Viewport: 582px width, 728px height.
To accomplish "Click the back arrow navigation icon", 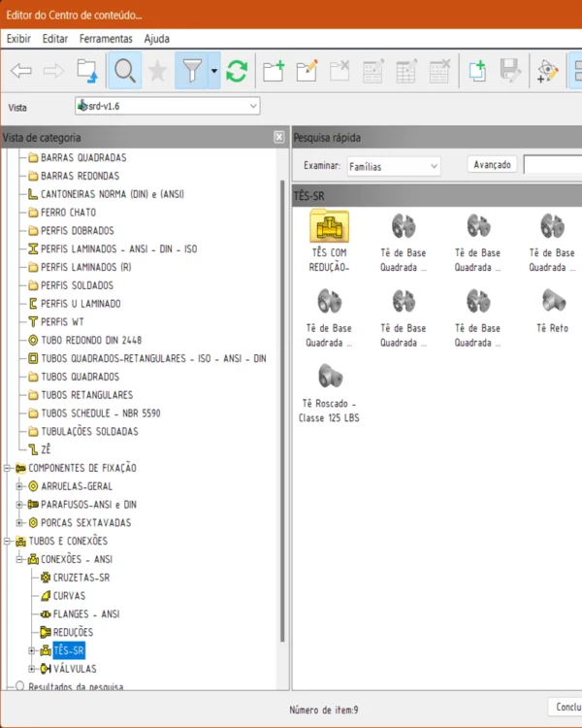I will [x=20, y=71].
